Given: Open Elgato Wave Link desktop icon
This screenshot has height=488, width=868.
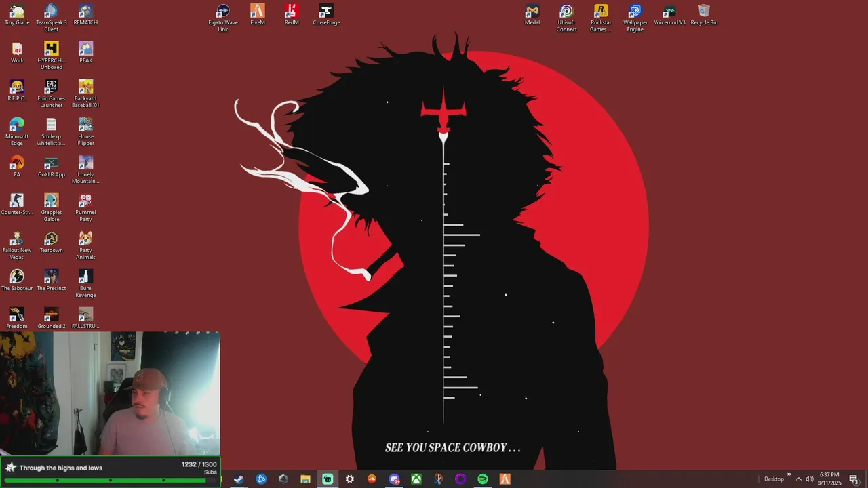Looking at the screenshot, I should 223,18.
